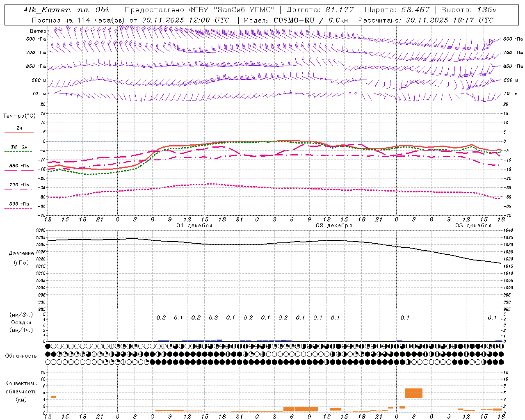
Task: Click the 850 гПа temperature legend entry
Action: pyautogui.click(x=19, y=166)
